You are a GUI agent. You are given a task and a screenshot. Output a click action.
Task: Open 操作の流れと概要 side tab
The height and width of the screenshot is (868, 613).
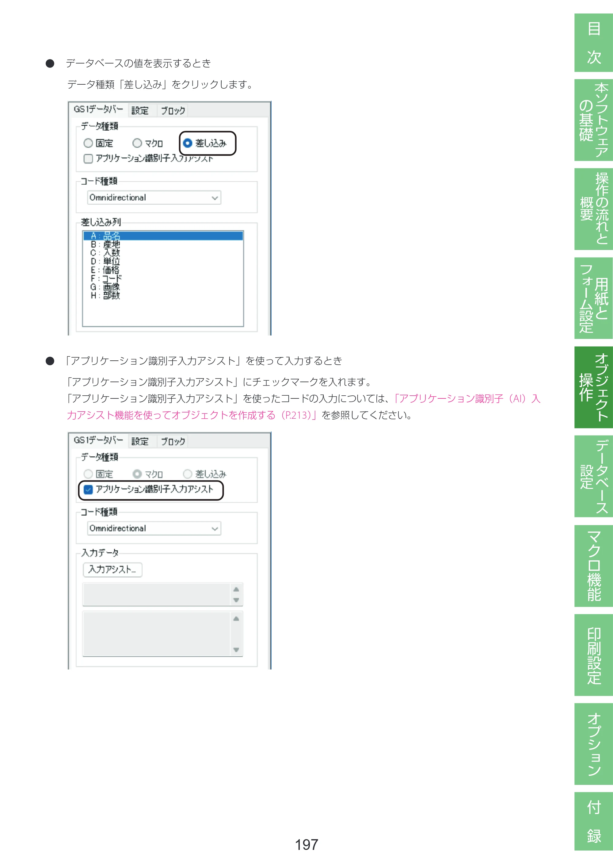[x=594, y=209]
